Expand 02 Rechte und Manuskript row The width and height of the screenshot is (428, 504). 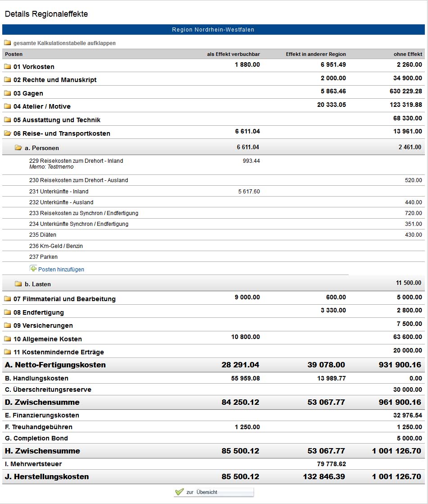[55, 80]
